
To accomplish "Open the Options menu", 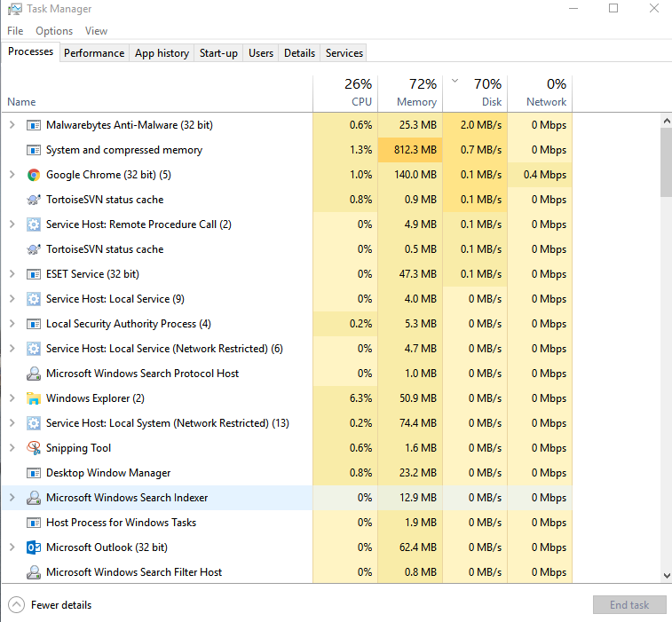I will click(54, 31).
